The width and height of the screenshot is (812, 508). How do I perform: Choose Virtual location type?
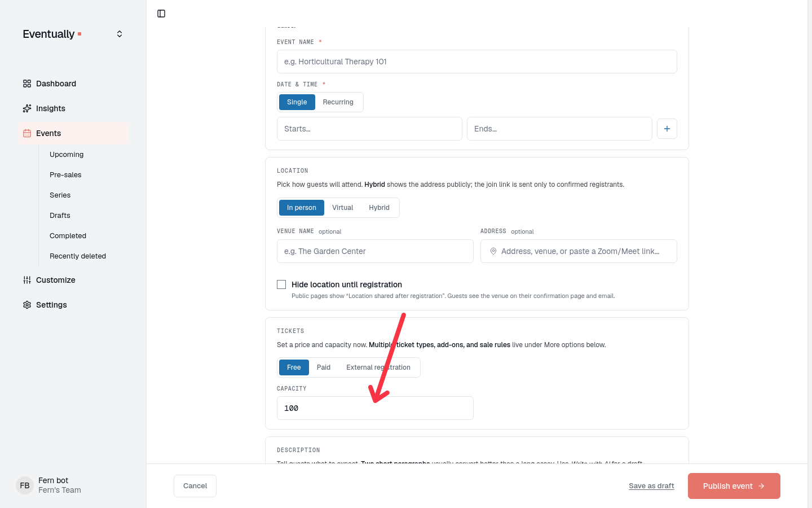pyautogui.click(x=342, y=208)
